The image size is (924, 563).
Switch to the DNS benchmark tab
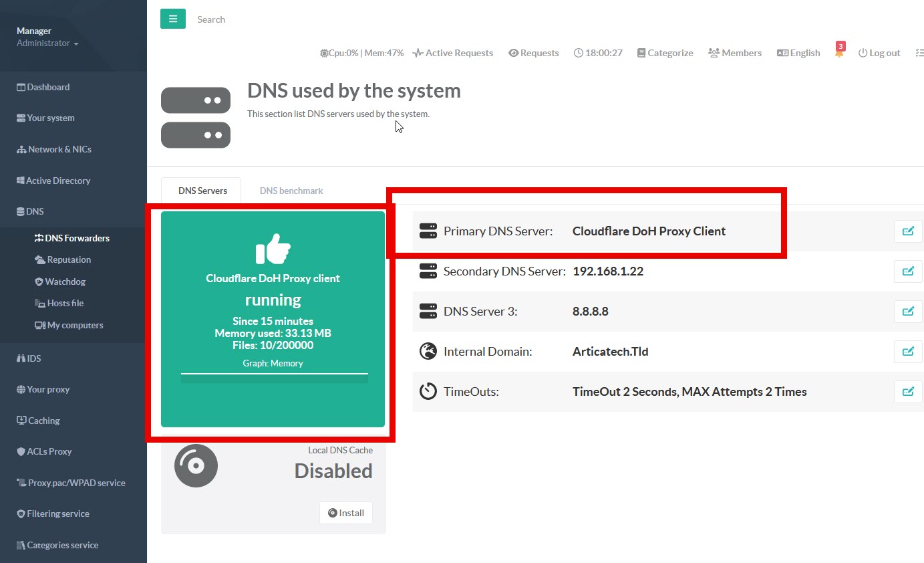(291, 191)
